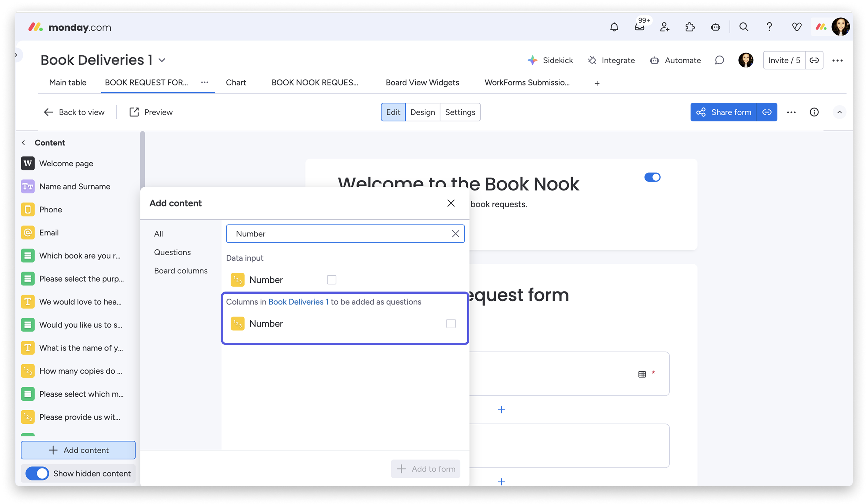
Task: Collapse the Content sidebar panel
Action: 23,142
